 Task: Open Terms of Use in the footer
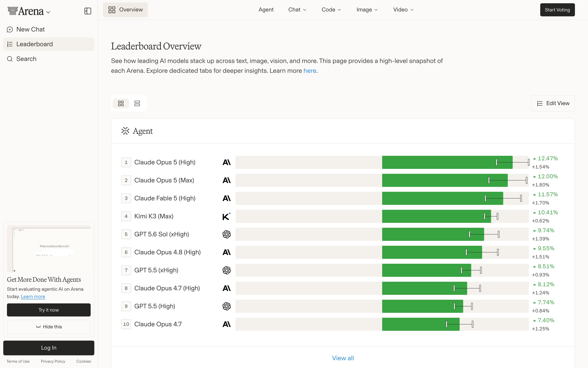18,361
